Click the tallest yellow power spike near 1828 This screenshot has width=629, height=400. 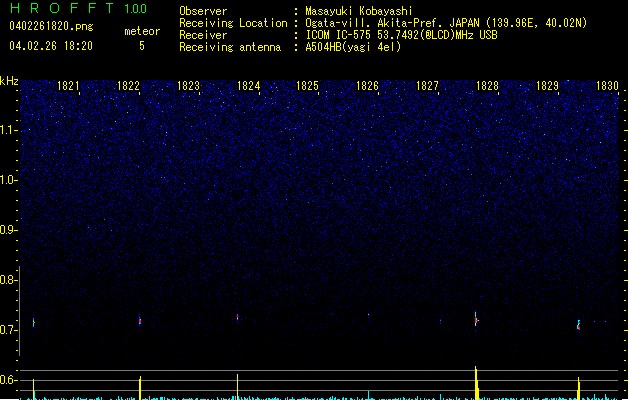[x=476, y=383]
